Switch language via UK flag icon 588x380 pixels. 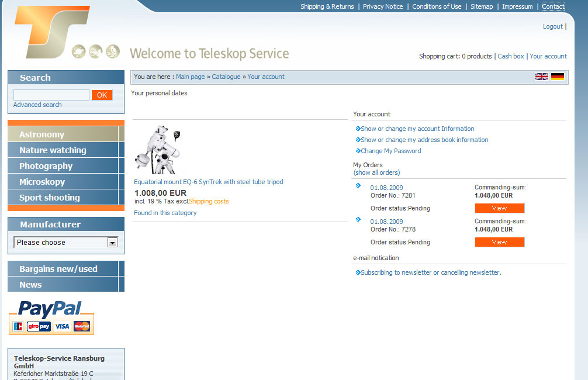(541, 77)
